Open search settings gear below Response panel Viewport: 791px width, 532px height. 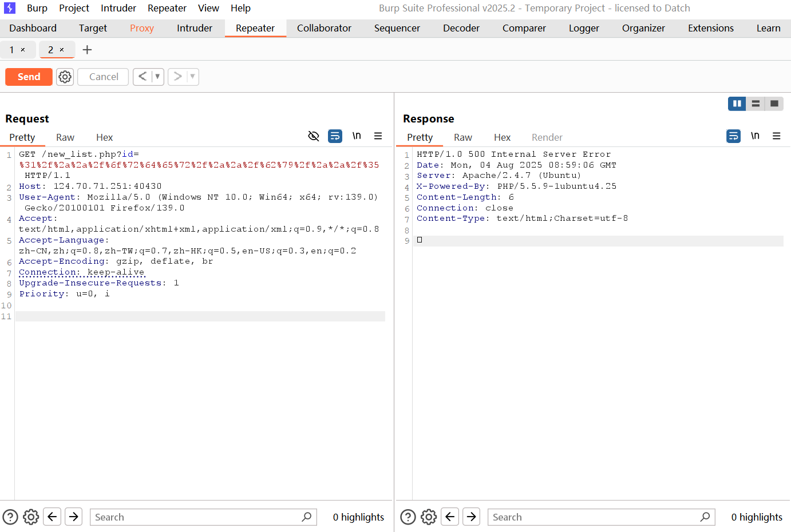(x=429, y=517)
